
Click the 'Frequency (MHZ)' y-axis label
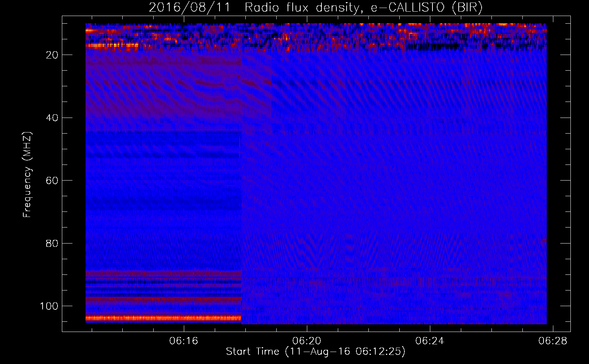[x=28, y=175]
